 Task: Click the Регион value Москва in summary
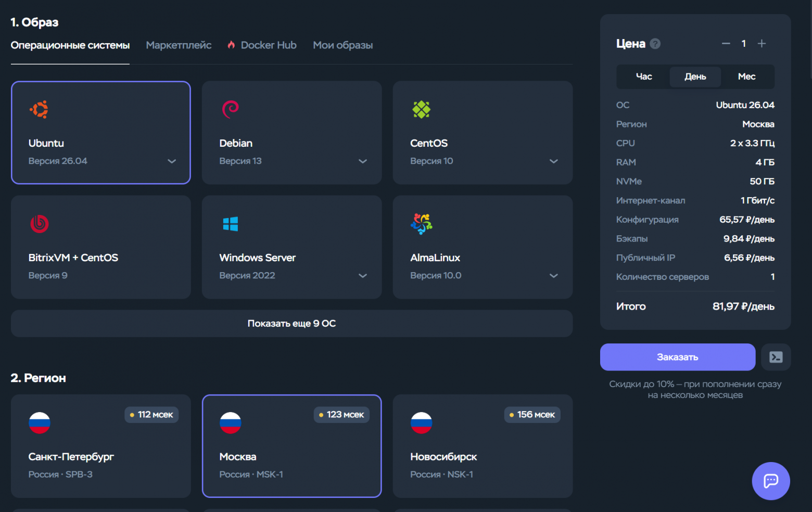coord(758,124)
